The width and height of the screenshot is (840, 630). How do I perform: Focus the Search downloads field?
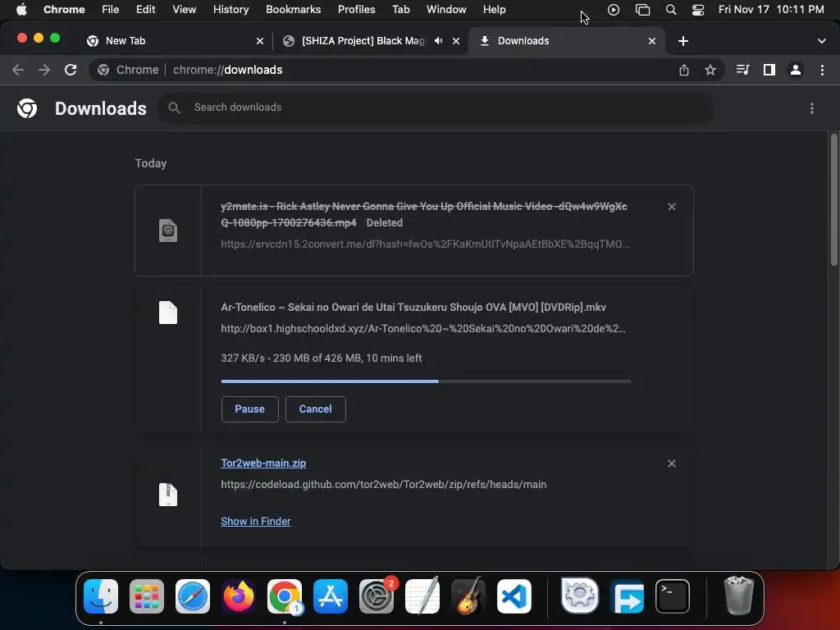coord(436,107)
